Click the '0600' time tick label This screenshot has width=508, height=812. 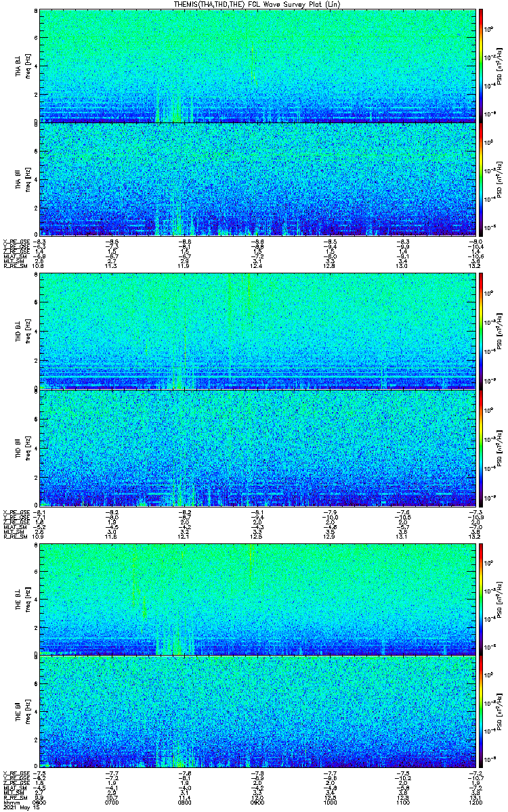click(x=39, y=803)
